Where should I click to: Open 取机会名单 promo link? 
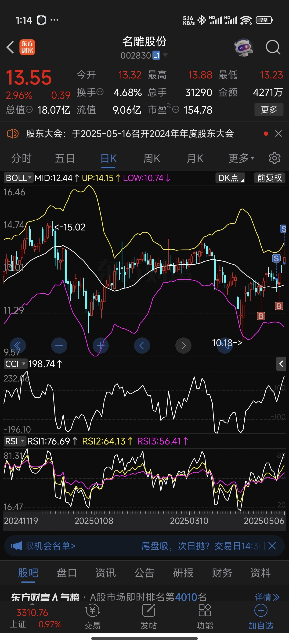pos(51,546)
